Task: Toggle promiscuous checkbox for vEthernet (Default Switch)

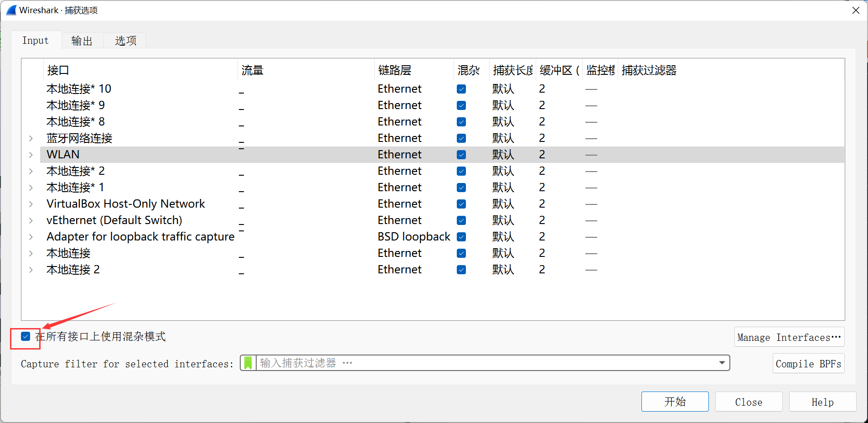Action: [x=461, y=220]
